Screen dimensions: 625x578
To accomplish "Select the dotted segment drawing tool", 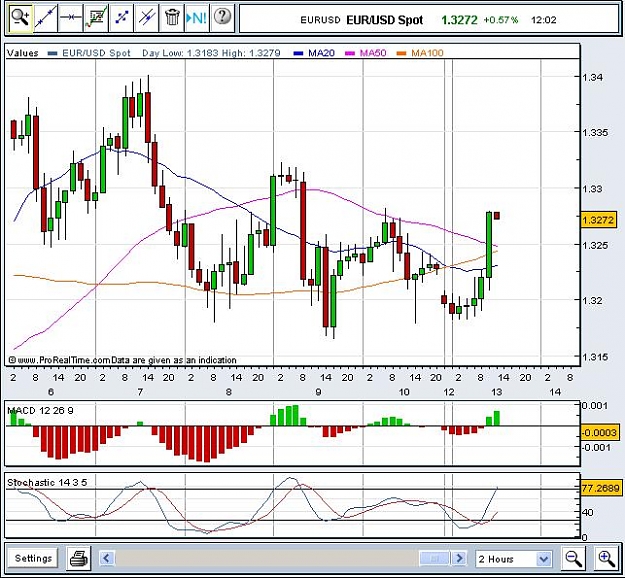I will click(x=122, y=18).
